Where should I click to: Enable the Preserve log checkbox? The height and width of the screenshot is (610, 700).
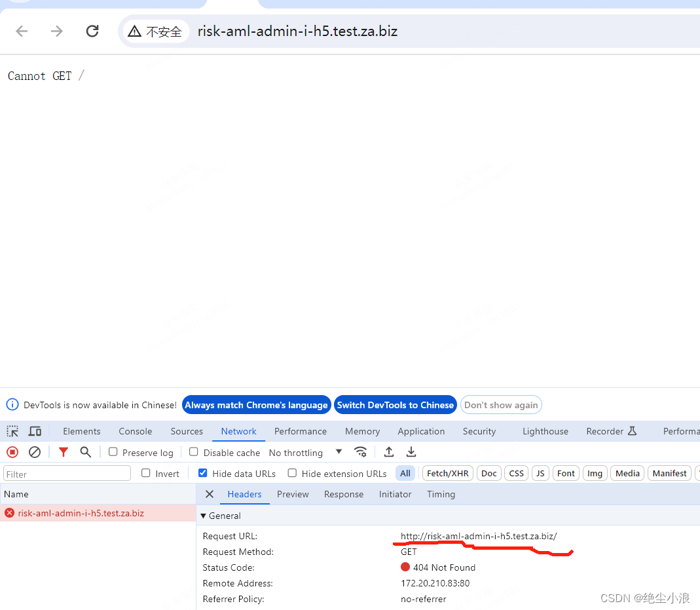pyautogui.click(x=113, y=452)
